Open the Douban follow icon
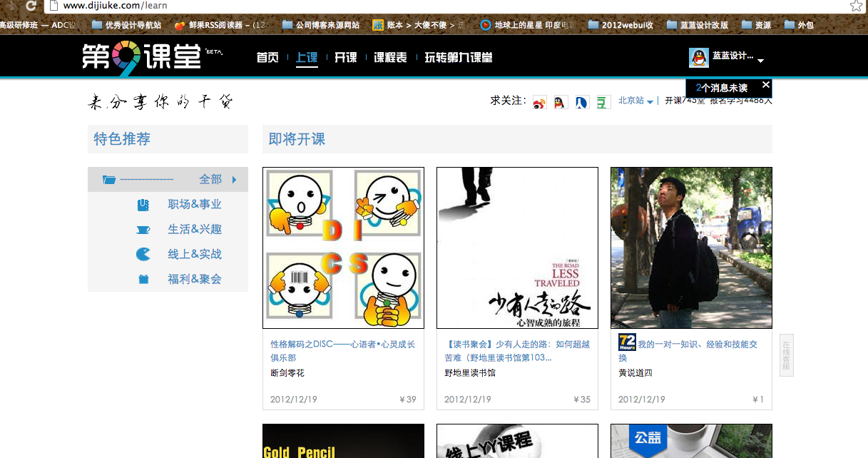Image resolution: width=868 pixels, height=458 pixels. [x=603, y=102]
